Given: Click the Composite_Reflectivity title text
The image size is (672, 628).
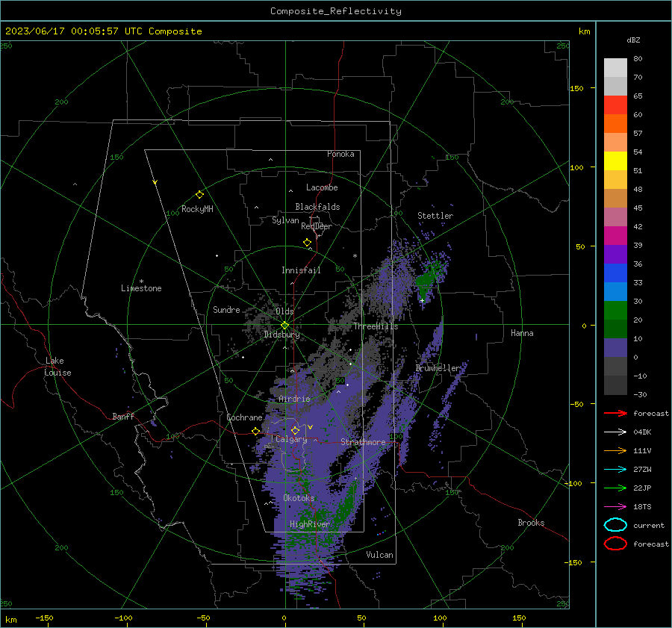Looking at the screenshot, I should pos(336,11).
